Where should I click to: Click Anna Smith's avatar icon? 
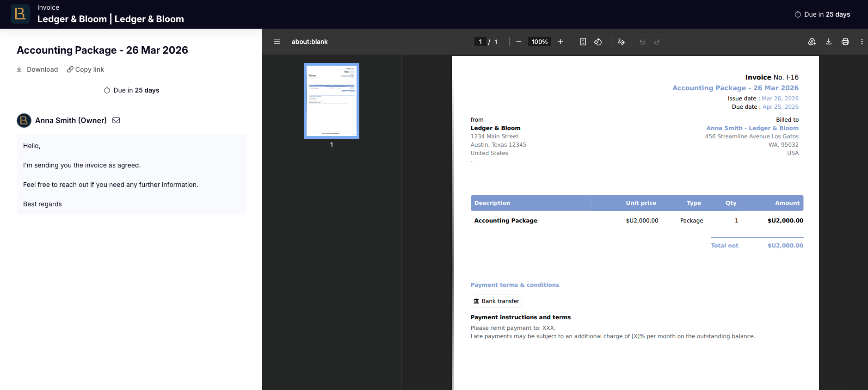24,120
